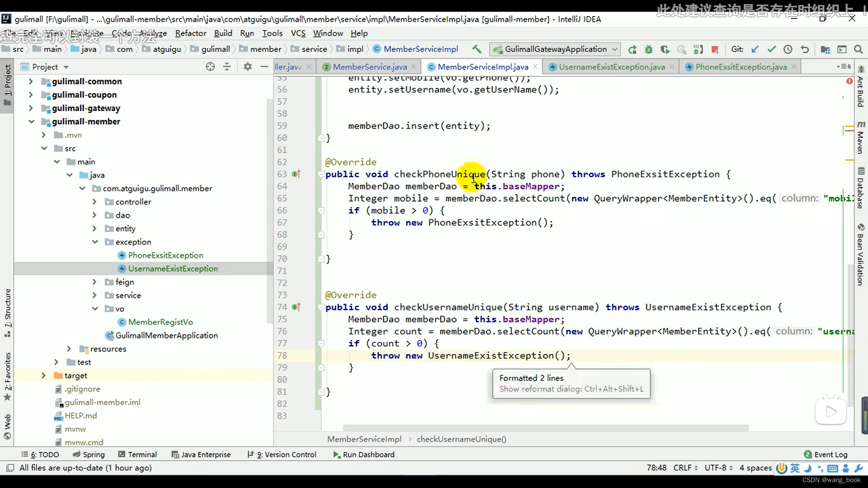Image resolution: width=868 pixels, height=488 pixels.
Task: Run GulimallGatewayApplication with the rerun icon
Action: coord(632,49)
